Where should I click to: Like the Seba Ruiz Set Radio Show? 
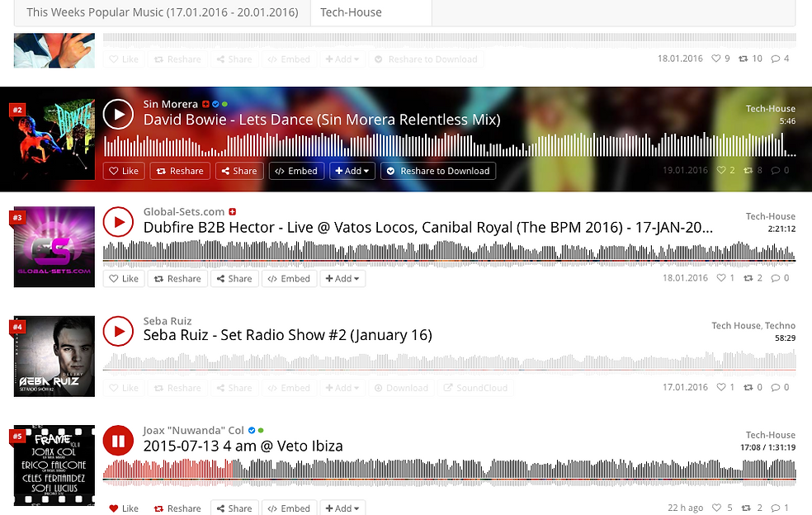(x=124, y=388)
